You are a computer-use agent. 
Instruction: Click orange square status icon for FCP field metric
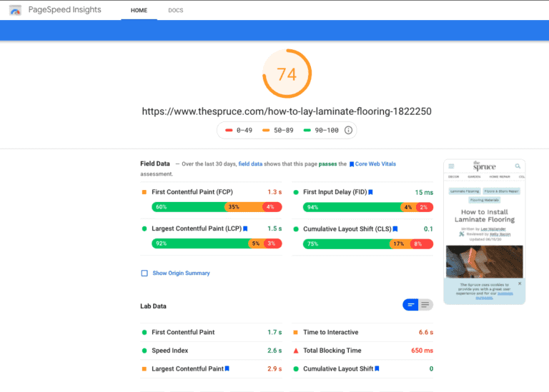pos(144,192)
